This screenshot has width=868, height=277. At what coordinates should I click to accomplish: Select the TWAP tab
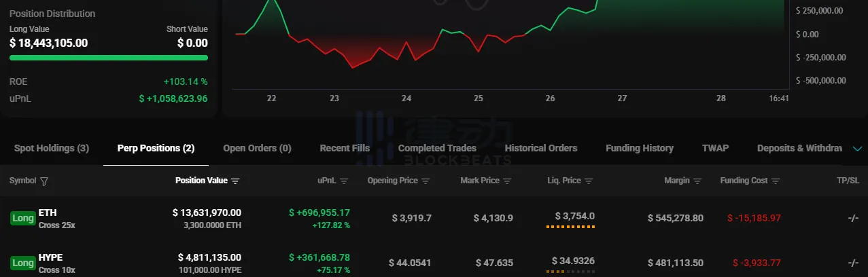coord(715,148)
